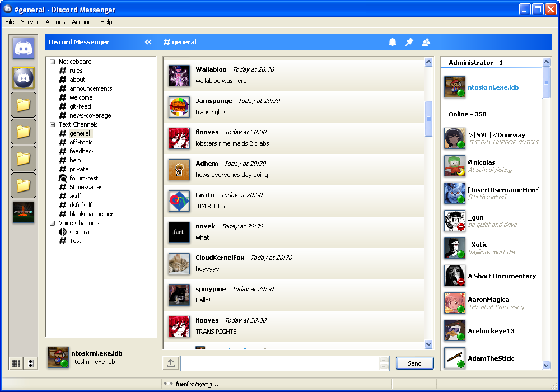Click the Send button

pos(414,363)
